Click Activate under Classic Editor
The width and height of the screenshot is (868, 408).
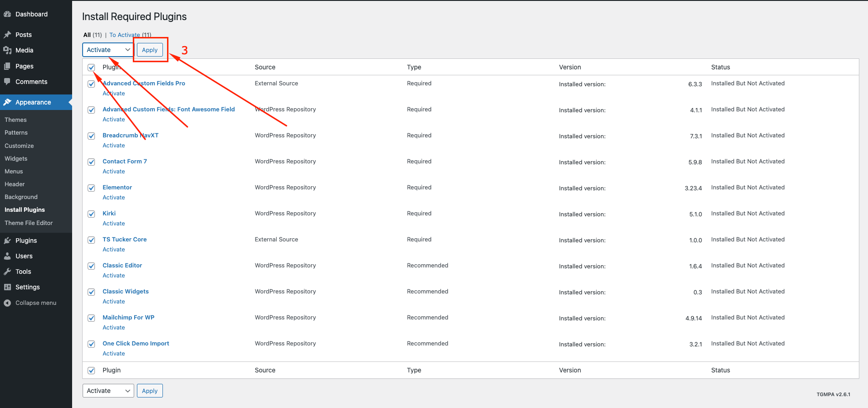click(x=114, y=275)
